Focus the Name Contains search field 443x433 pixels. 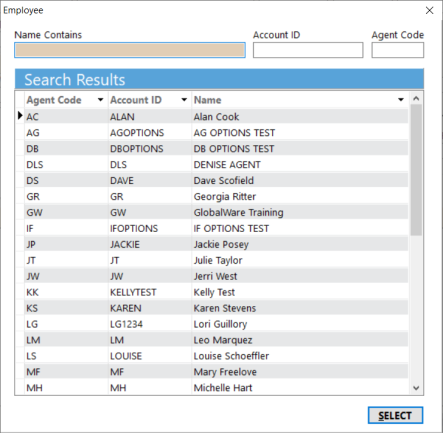[x=130, y=50]
